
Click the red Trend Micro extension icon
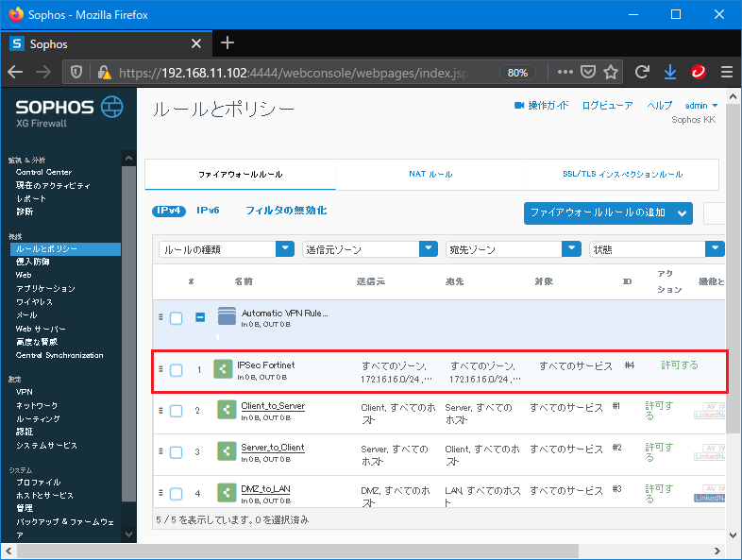pyautogui.click(x=699, y=72)
